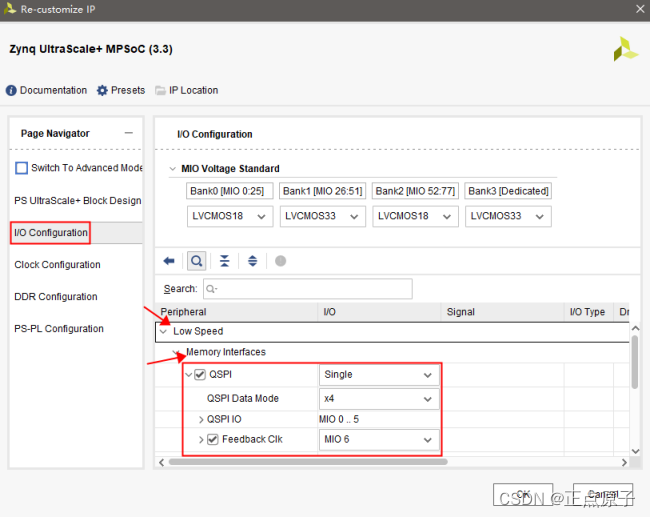
Task: Click the gray circle toolbar icon
Action: pyautogui.click(x=281, y=261)
